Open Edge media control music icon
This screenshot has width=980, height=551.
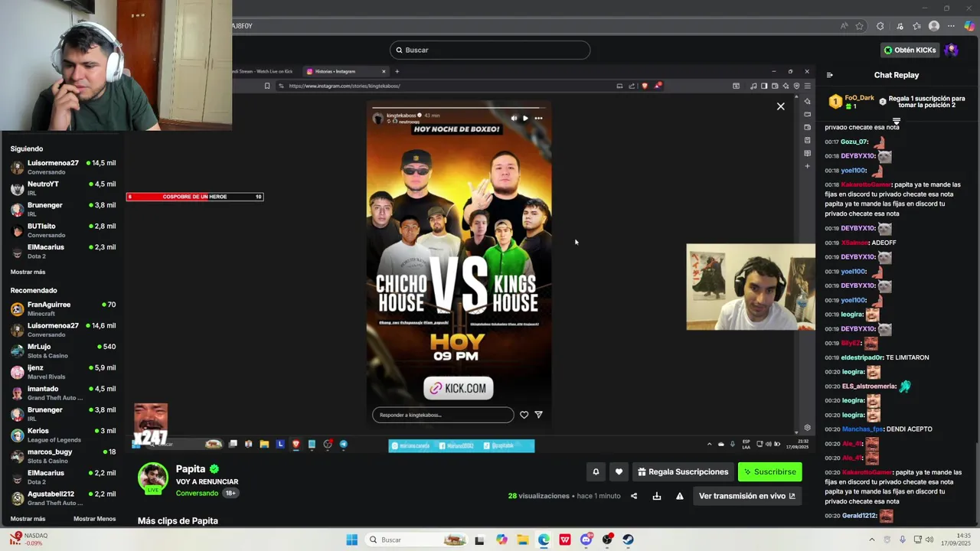tap(900, 26)
